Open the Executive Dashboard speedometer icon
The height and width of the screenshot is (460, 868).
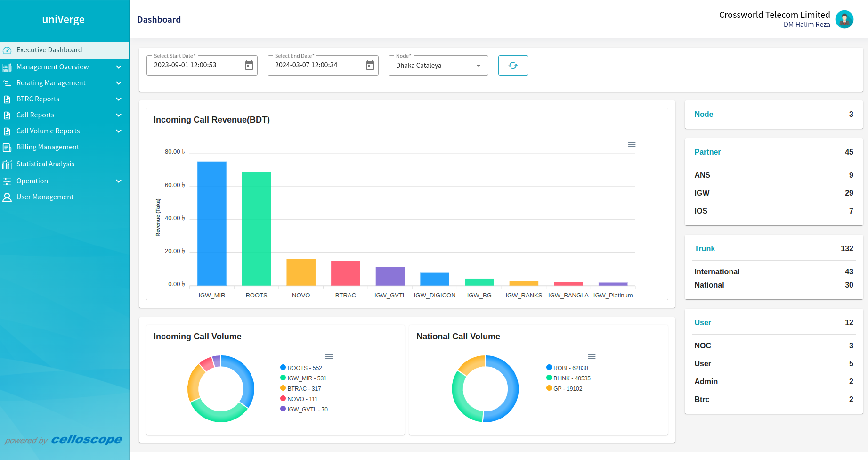click(x=7, y=50)
